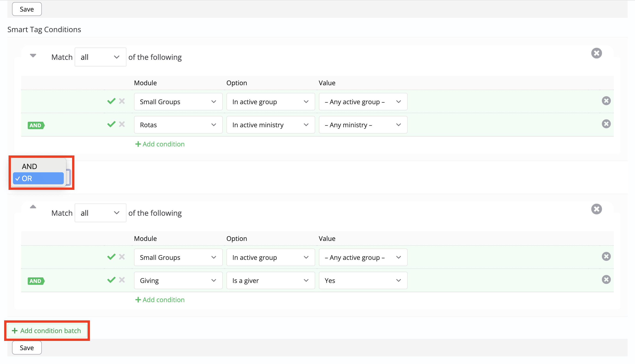This screenshot has height=364, width=635.
Task: Click the top Save button
Action: click(27, 9)
